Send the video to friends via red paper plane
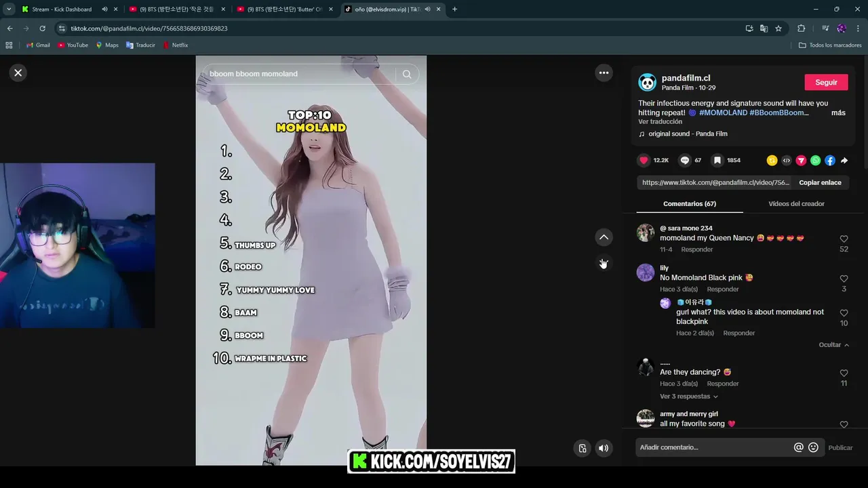The width and height of the screenshot is (868, 488). coord(801,161)
